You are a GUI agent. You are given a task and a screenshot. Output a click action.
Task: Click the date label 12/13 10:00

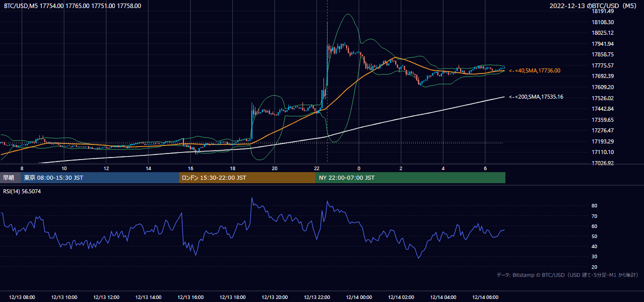[64, 297]
